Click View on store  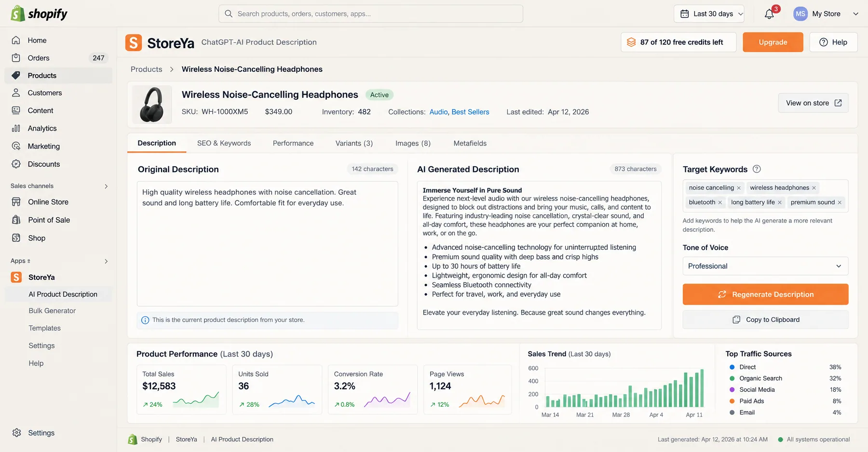[813, 103]
